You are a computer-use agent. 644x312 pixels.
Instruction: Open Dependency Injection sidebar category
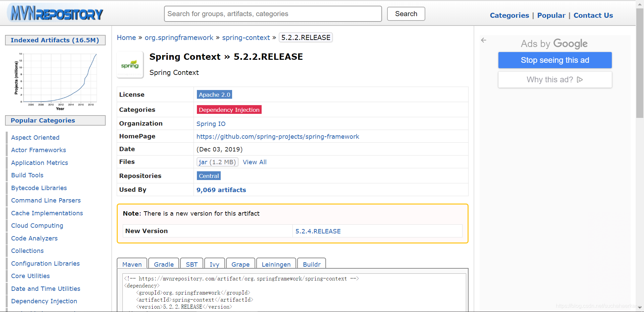[44, 301]
